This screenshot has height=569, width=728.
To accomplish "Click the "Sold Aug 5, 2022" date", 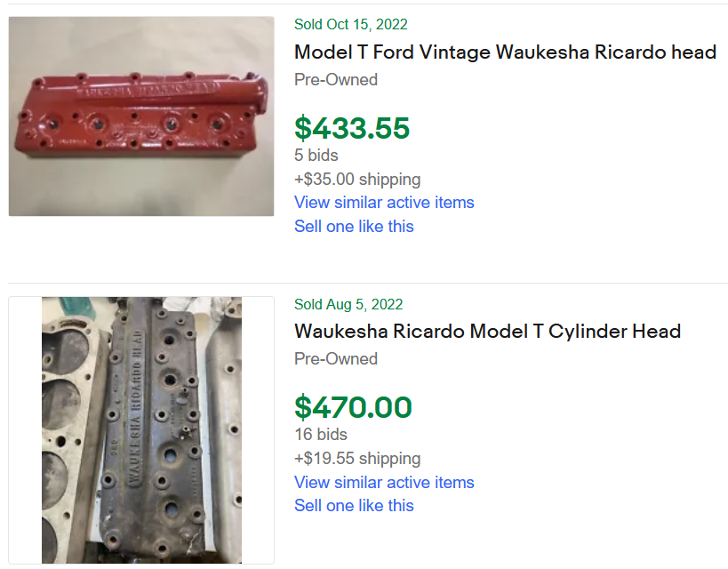I will click(x=348, y=305).
